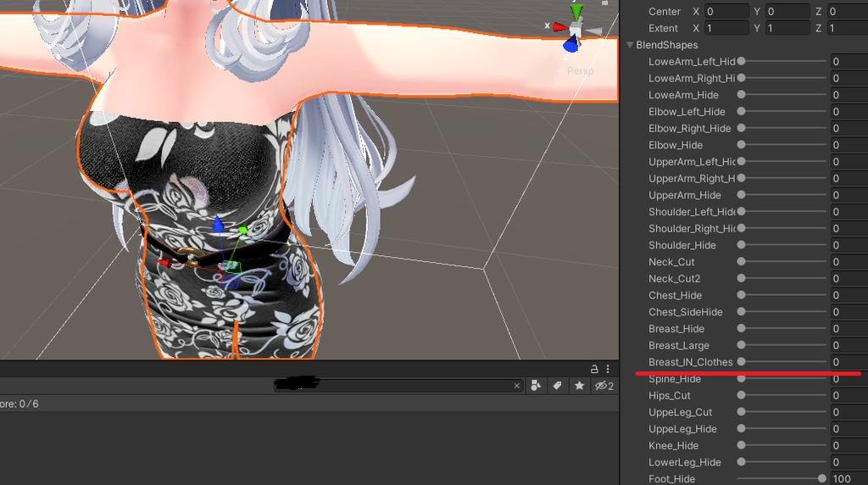Click the red X-axis move arrow on model
The width and height of the screenshot is (868, 485).
[x=164, y=264]
